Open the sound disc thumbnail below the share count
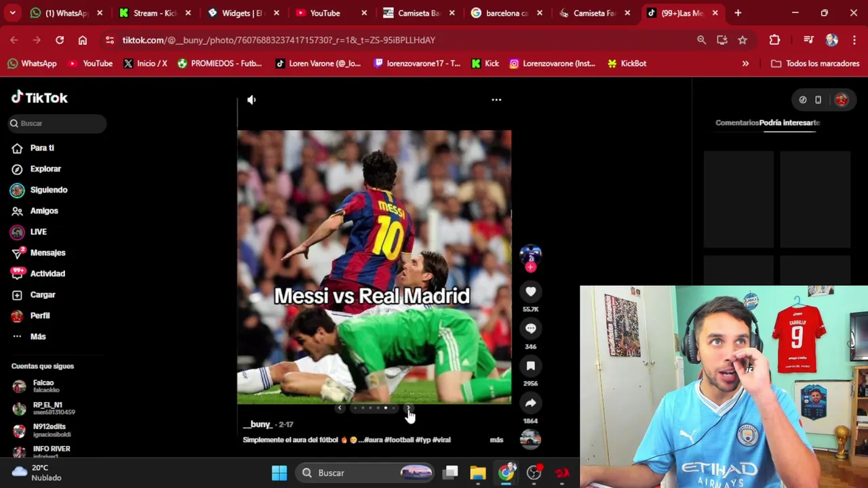868x488 pixels. tap(530, 439)
